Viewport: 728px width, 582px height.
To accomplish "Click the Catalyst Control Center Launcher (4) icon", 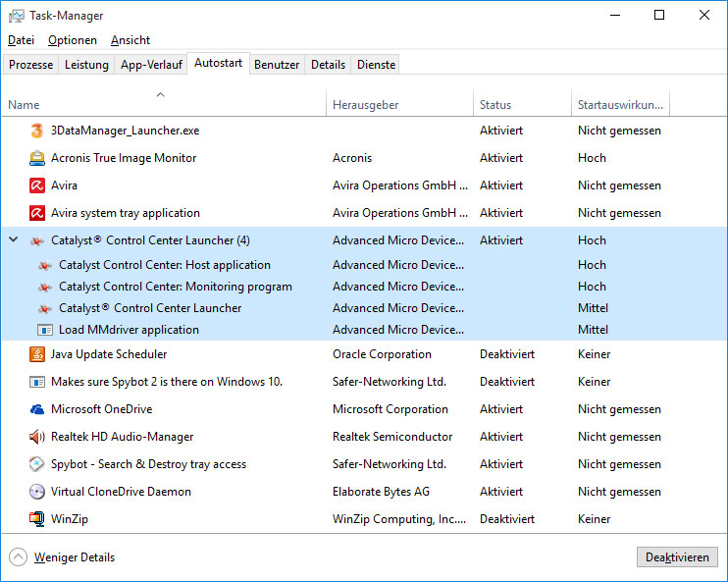I will [x=36, y=240].
